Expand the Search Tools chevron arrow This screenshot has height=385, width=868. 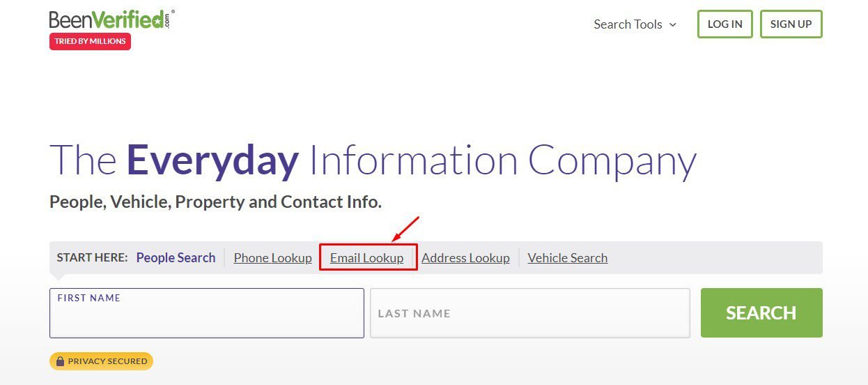point(672,24)
